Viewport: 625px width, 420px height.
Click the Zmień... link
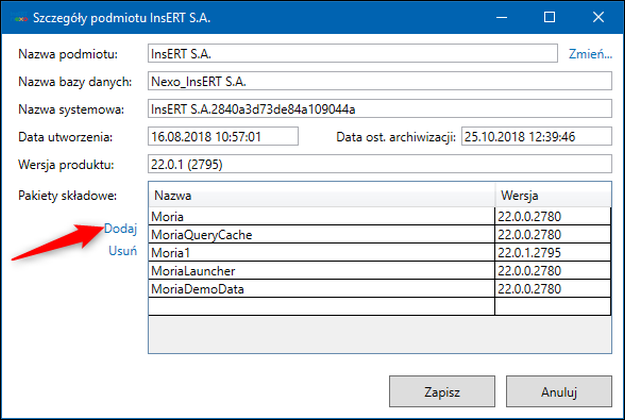point(590,54)
